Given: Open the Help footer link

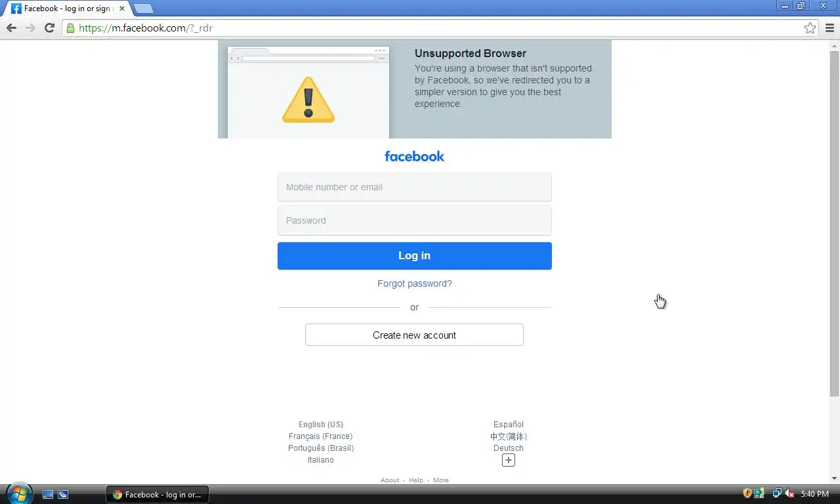Looking at the screenshot, I should [416, 480].
